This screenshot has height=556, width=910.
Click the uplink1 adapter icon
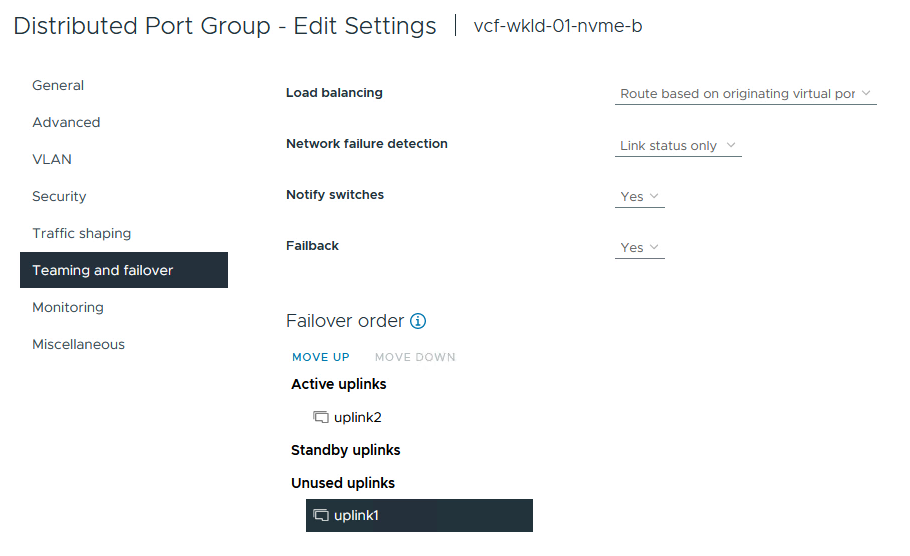(321, 515)
